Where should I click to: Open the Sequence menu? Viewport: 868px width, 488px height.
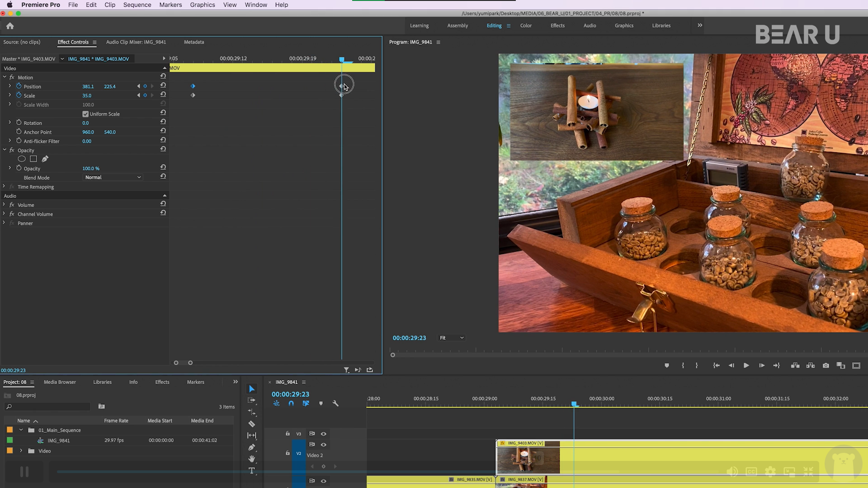pos(137,5)
